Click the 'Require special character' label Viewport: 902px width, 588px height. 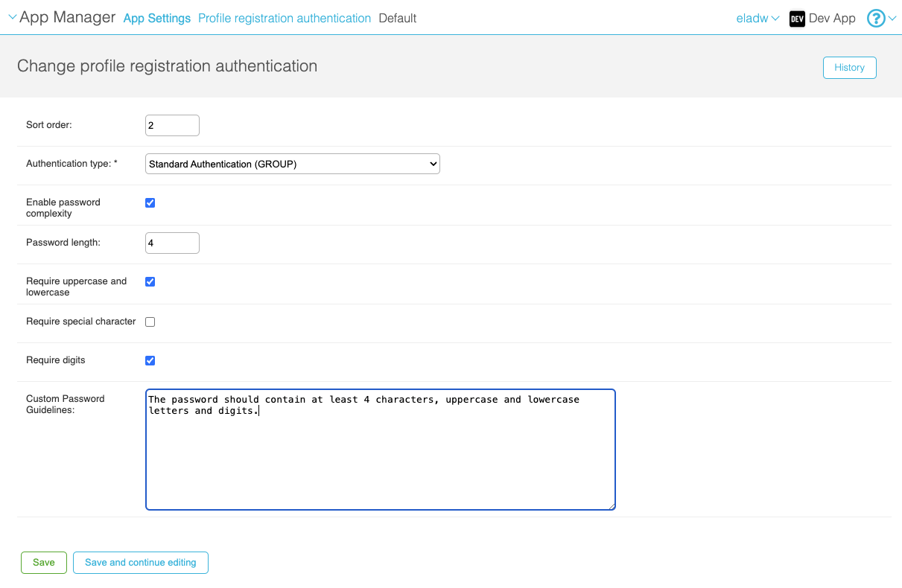(x=81, y=322)
